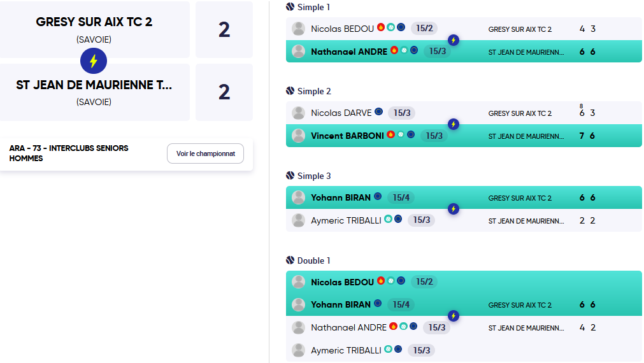Viewport: 644px width, 363px height.
Task: Click Nicolas DARVE's avatar icon
Action: pyautogui.click(x=299, y=113)
